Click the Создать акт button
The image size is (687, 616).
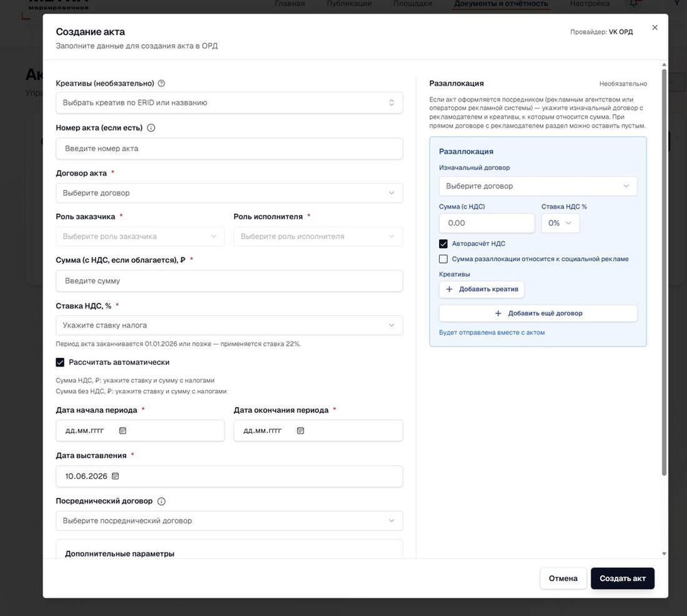pos(623,579)
